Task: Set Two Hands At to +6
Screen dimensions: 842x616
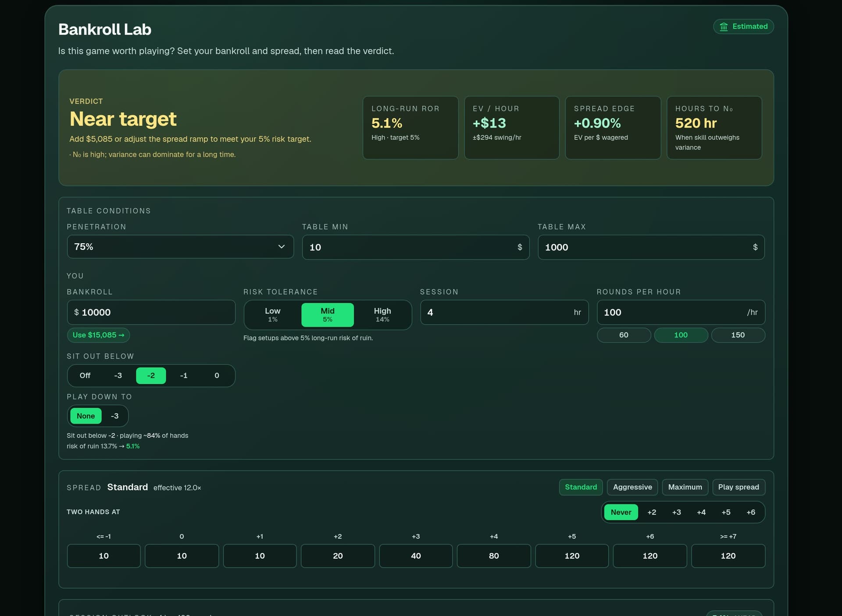Action: (751, 512)
